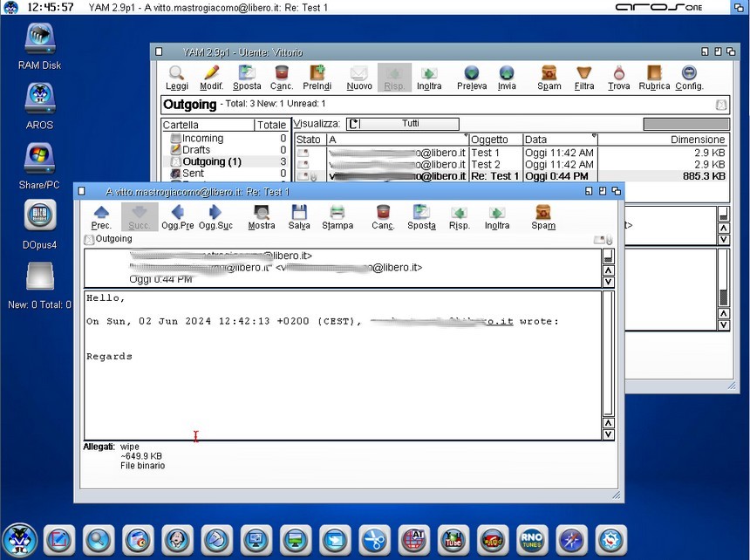
Task: Click Nuovo to compose a new message
Action: click(x=359, y=77)
